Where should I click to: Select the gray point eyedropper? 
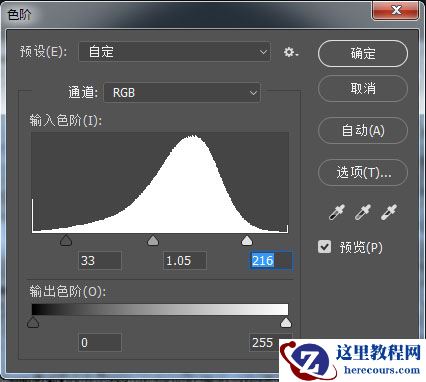pos(363,212)
